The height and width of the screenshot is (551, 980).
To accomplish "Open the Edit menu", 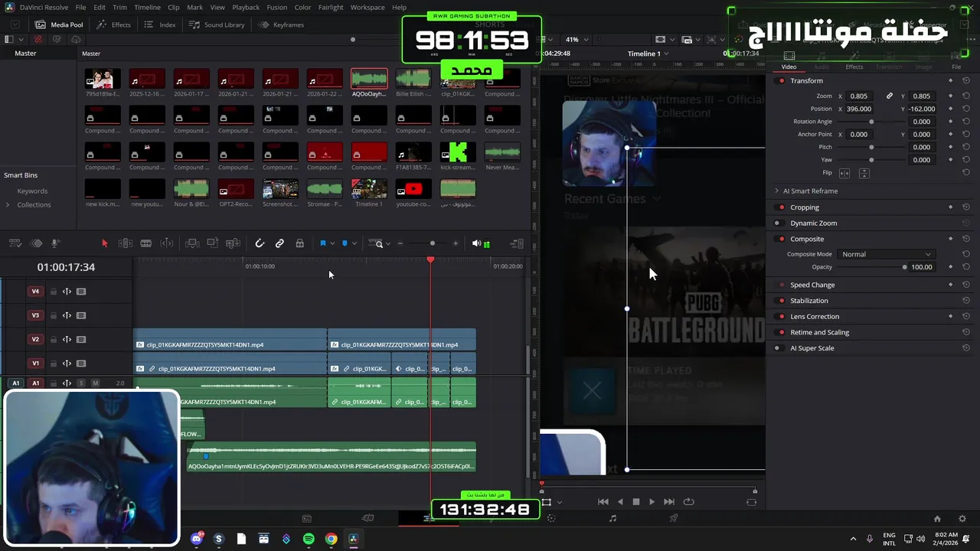I will click(x=100, y=7).
